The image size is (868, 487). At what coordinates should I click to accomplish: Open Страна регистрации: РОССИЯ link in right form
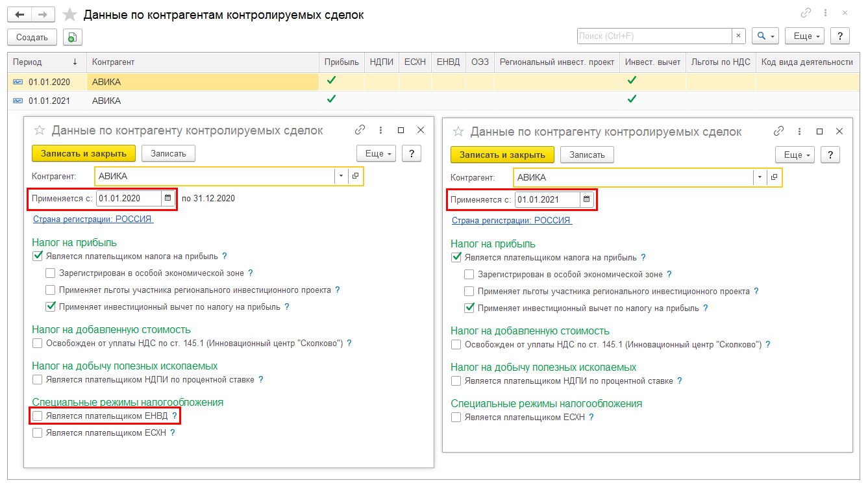[x=512, y=220]
